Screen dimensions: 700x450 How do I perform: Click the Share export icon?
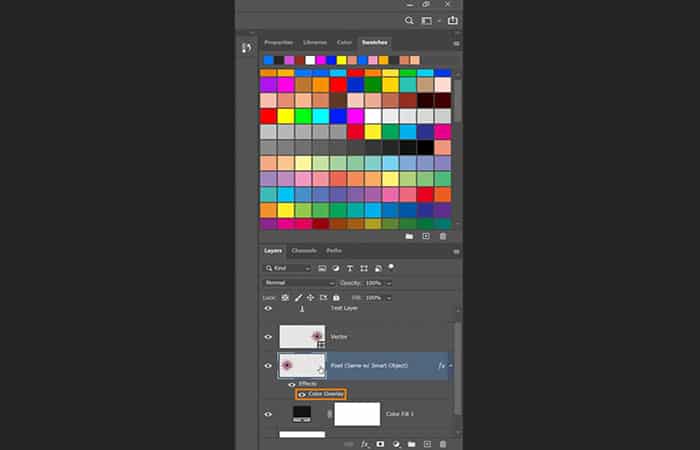tap(453, 20)
